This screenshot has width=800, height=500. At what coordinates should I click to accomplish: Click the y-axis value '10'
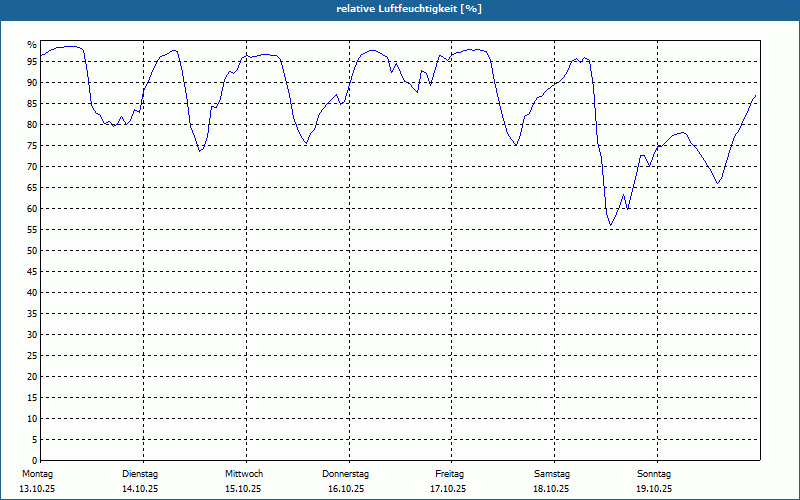pos(32,419)
